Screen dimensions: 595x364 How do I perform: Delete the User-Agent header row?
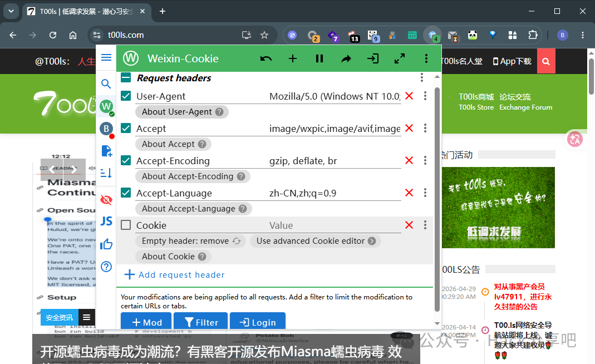(x=409, y=96)
